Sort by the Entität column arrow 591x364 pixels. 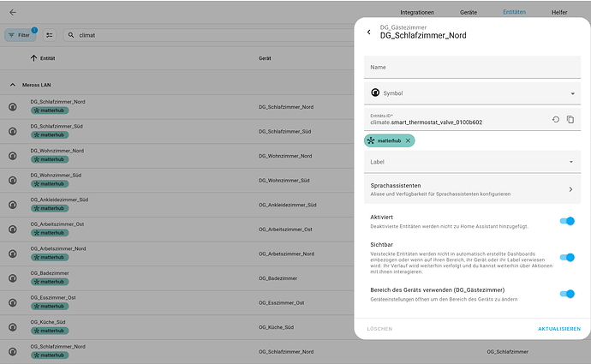(x=33, y=58)
